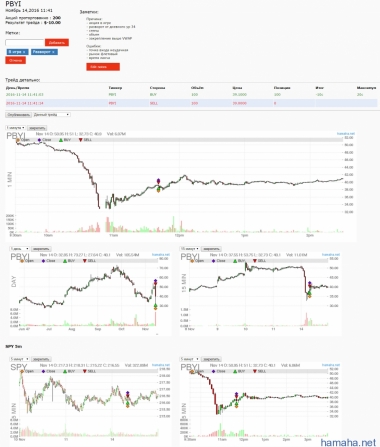Click the BUY legend triangle on SPY chart

pos(65,371)
